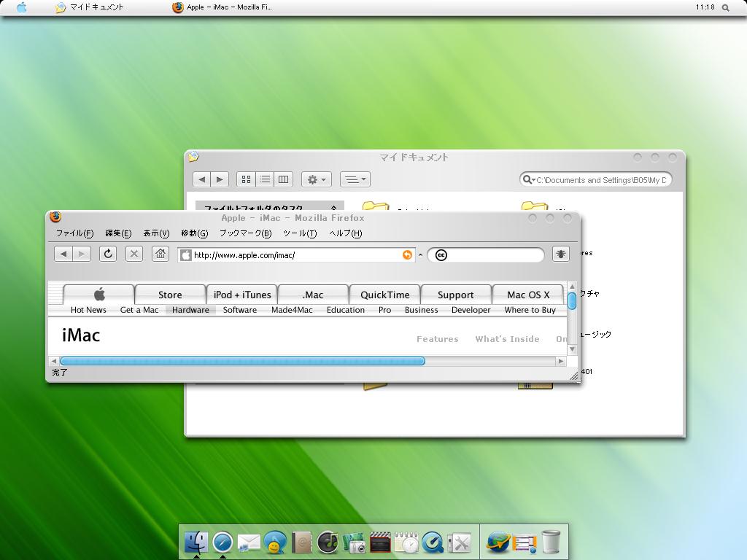
Task: Collapse the file and folder tasks panel
Action: [334, 208]
